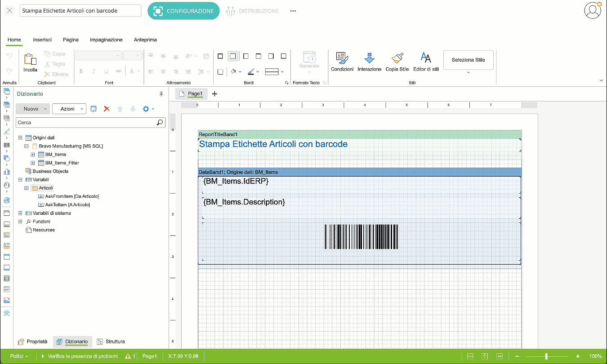Viewport: 607px width, 364px height.
Task: Click the zoom-to-page-width status bar icon
Action: (470, 356)
